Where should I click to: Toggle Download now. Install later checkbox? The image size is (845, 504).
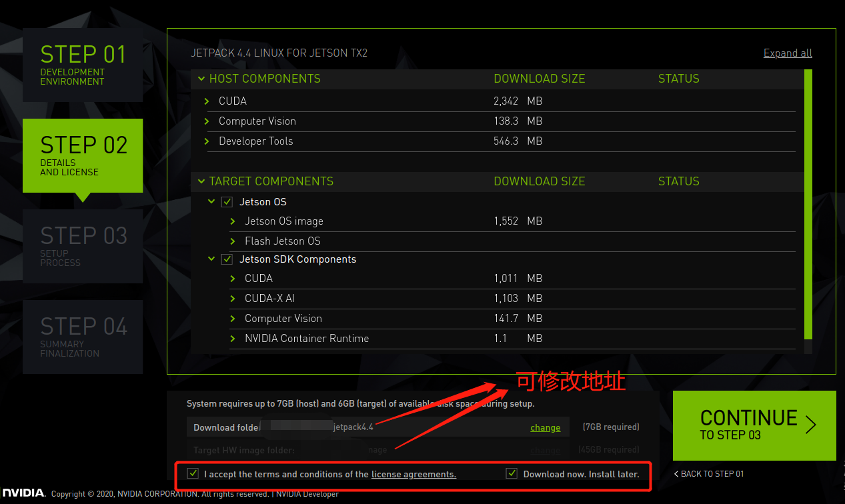tap(512, 473)
